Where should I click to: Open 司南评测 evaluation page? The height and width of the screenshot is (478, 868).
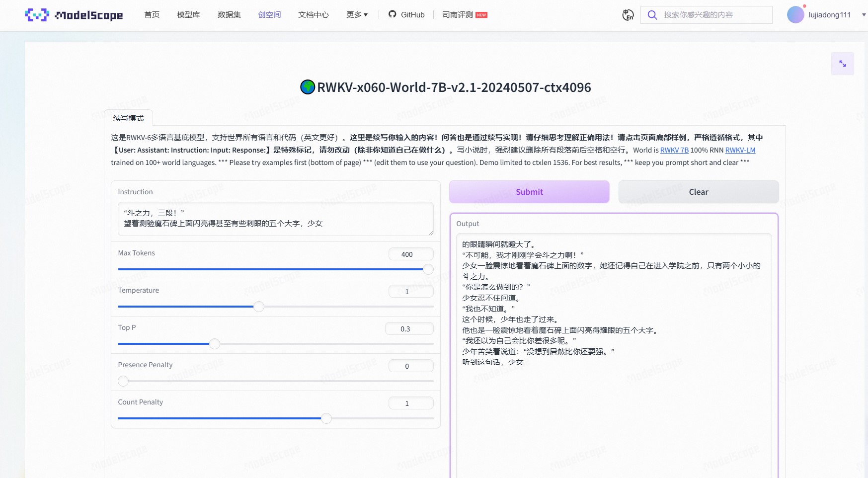click(458, 15)
